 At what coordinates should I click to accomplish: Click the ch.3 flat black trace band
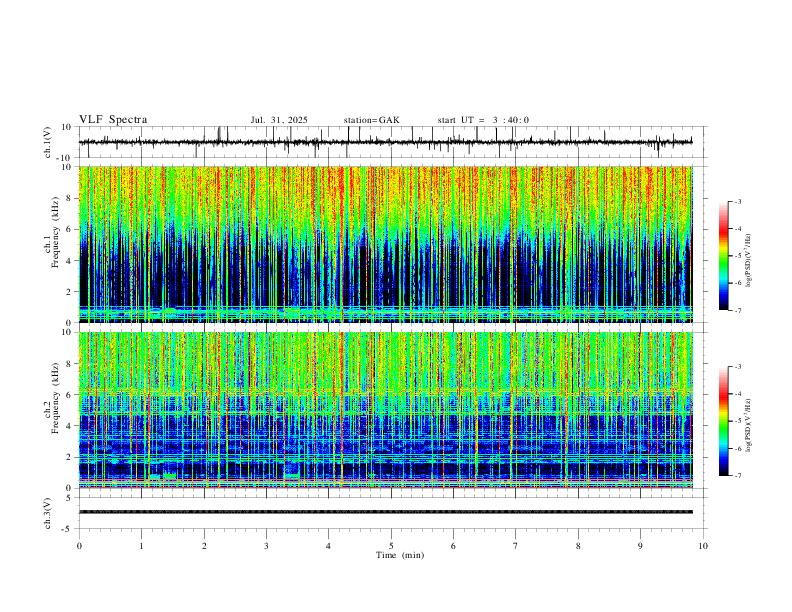click(385, 512)
